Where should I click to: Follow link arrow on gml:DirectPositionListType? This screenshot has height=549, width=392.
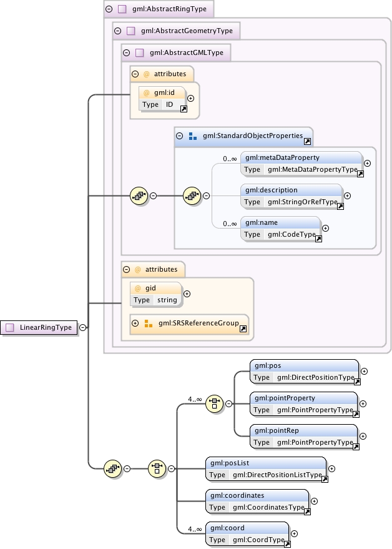(325, 479)
